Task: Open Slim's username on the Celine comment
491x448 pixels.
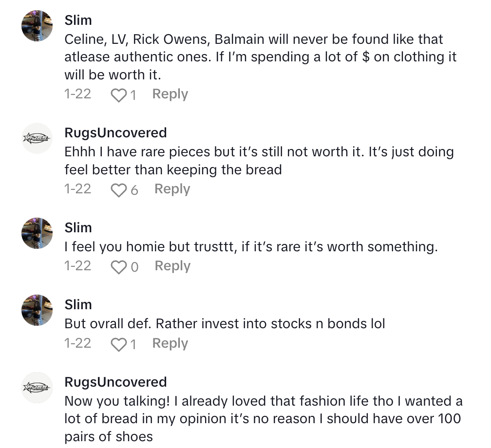Action: coord(78,20)
